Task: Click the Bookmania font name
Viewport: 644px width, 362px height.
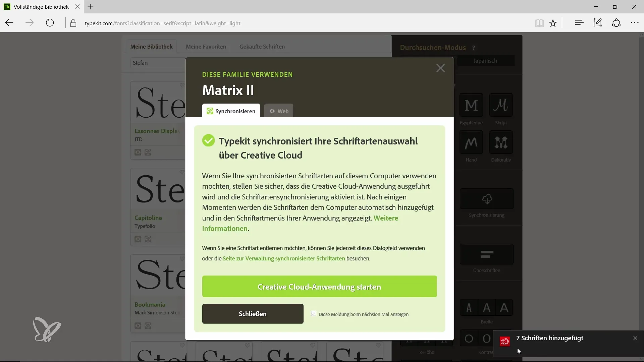Action: 150,305
